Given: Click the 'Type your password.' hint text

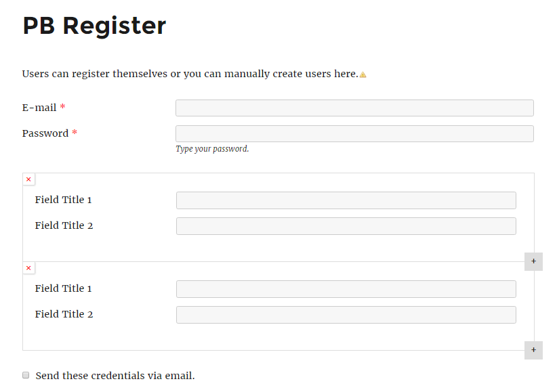Looking at the screenshot, I should tap(212, 149).
